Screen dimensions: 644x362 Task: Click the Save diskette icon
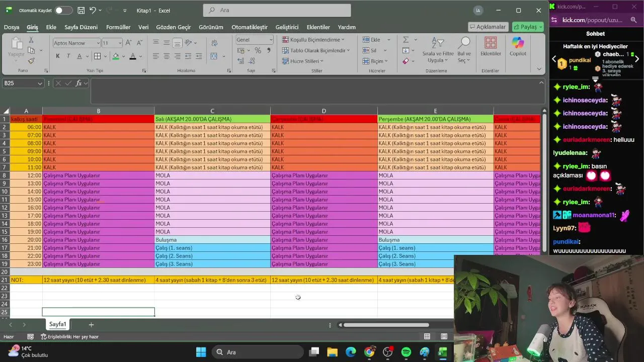(x=81, y=11)
